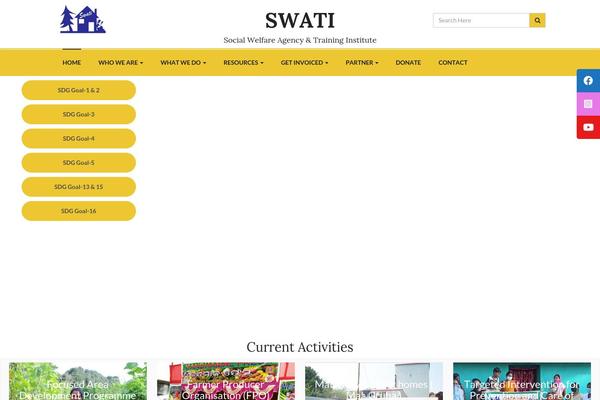Expand the WHO WE ARE dropdown menu
This screenshot has width=600, height=400.
121,62
